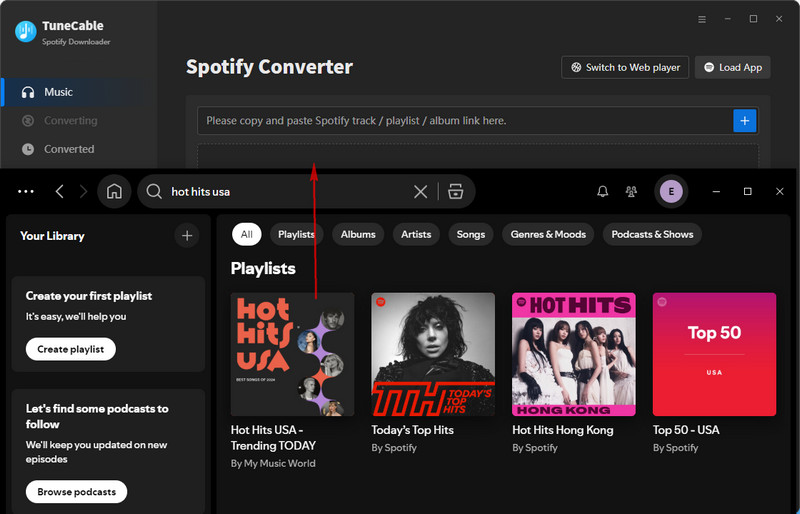Open Spotify Home
The height and width of the screenshot is (514, 800).
click(x=114, y=191)
